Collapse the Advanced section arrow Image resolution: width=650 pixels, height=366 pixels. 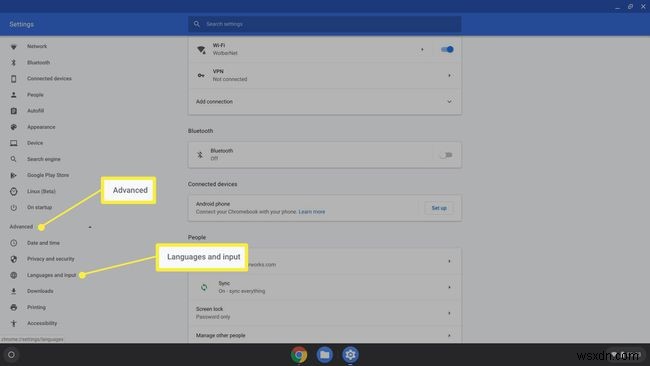[x=90, y=227]
